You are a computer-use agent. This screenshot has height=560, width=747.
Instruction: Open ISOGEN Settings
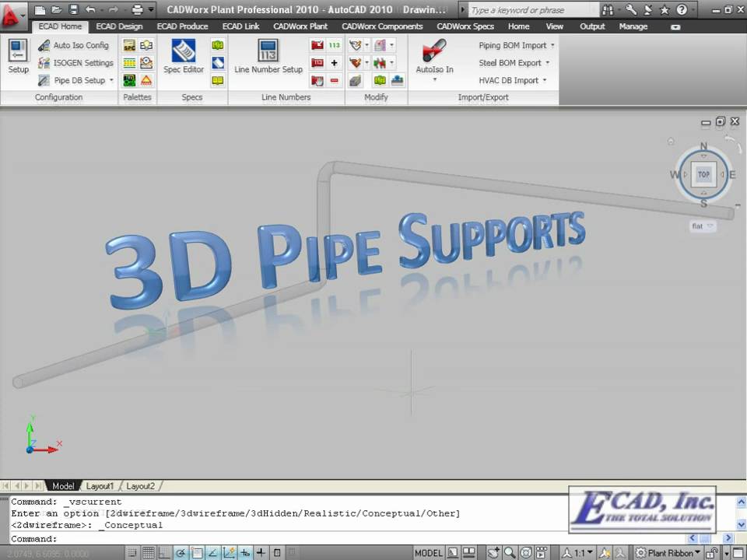point(75,63)
